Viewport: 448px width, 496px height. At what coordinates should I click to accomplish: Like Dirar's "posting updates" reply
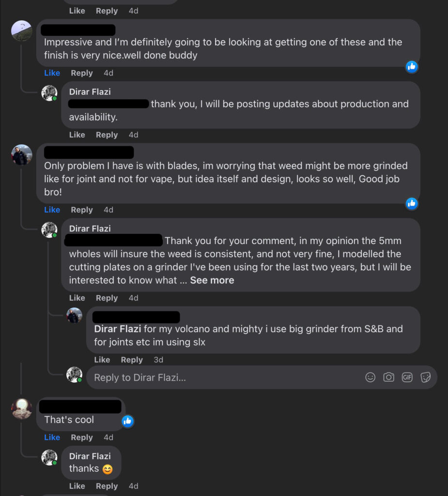[77, 135]
